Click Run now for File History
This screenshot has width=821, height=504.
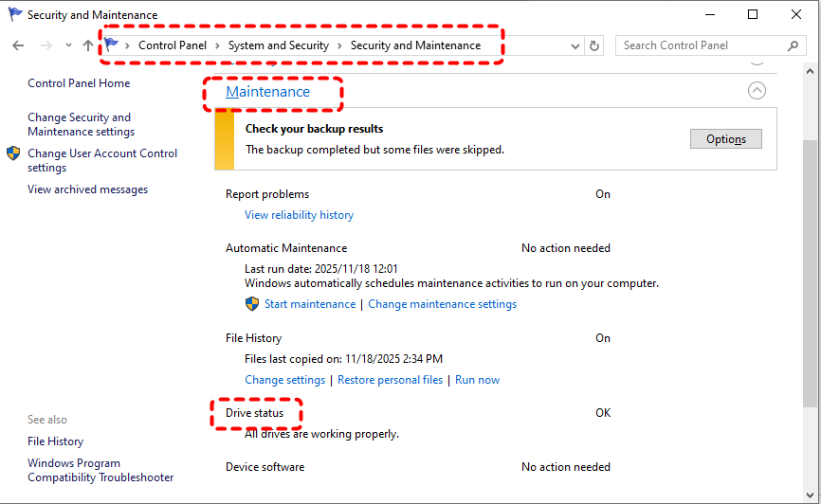click(477, 380)
